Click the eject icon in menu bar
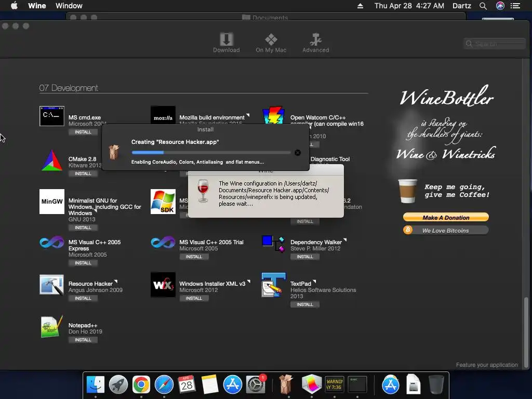This screenshot has height=399, width=532. pyautogui.click(x=360, y=6)
